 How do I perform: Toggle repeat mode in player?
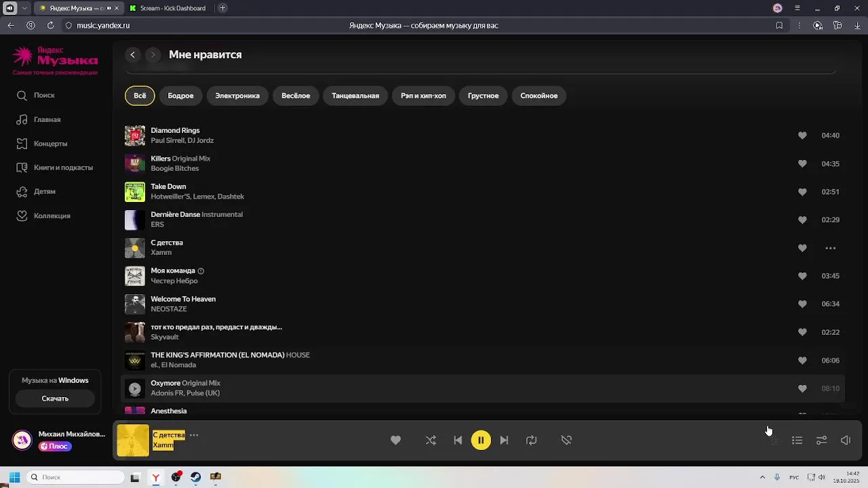point(532,441)
